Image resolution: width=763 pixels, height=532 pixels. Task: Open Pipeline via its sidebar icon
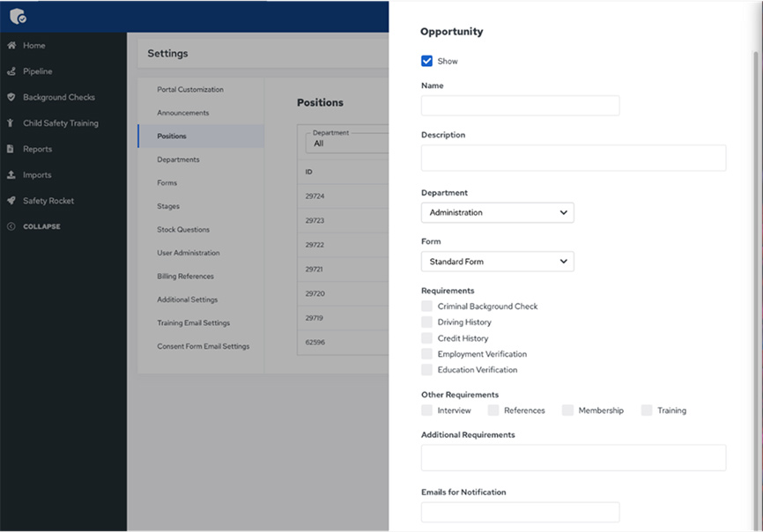[x=11, y=71]
